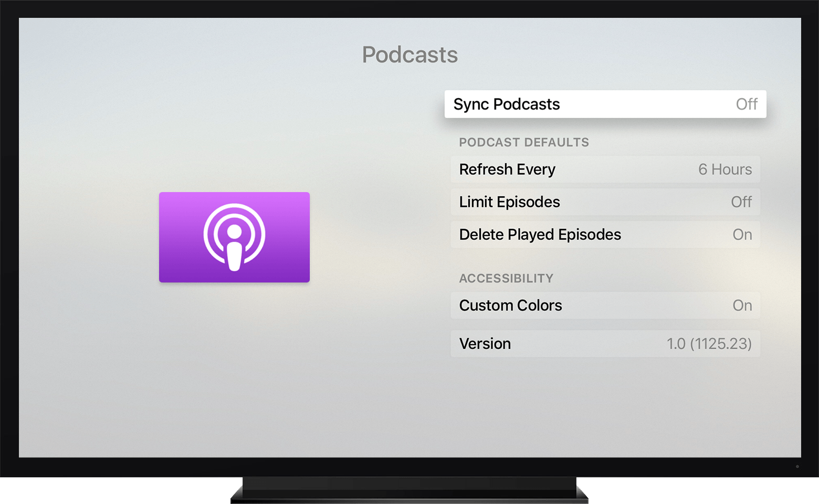
Task: Select the Version row
Action: pyautogui.click(x=605, y=343)
